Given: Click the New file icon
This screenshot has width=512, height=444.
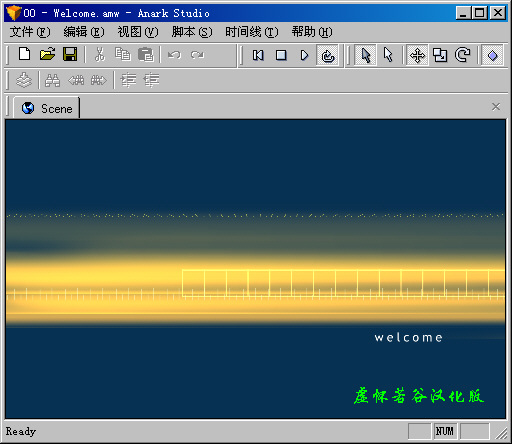Looking at the screenshot, I should (x=25, y=55).
